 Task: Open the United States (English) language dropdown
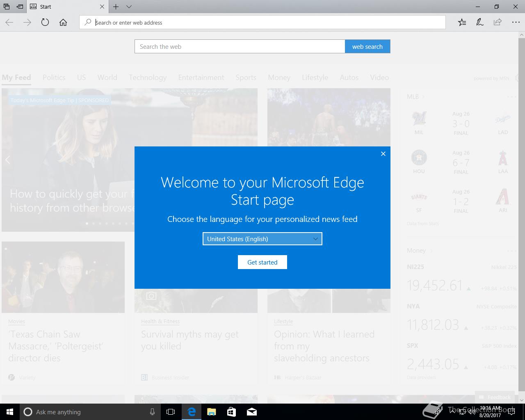coord(262,239)
